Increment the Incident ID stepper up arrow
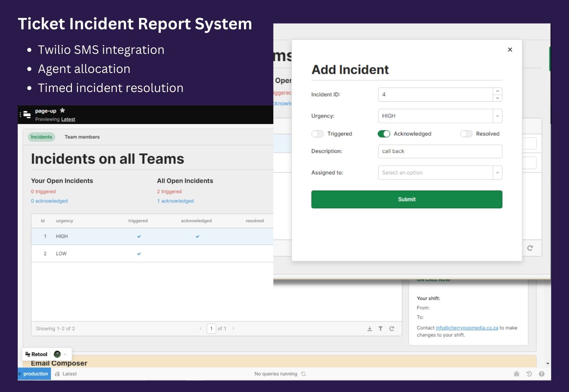Image resolution: width=569 pixels, height=392 pixels. click(x=497, y=91)
